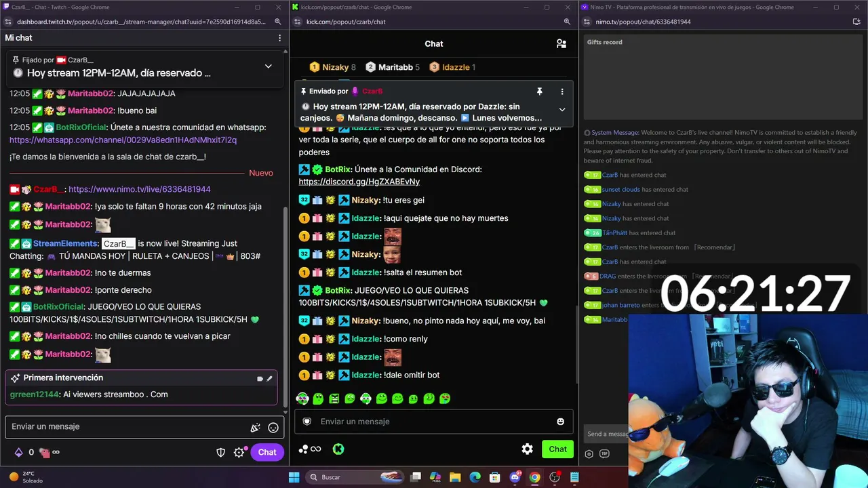Open Task View on taskbar
The image size is (868, 488).
(x=416, y=477)
